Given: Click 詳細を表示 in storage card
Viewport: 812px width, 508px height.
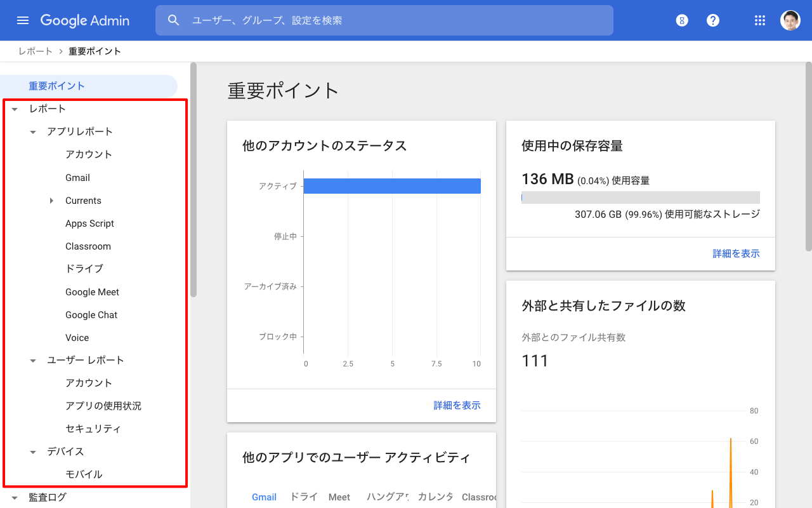Looking at the screenshot, I should click(x=736, y=253).
